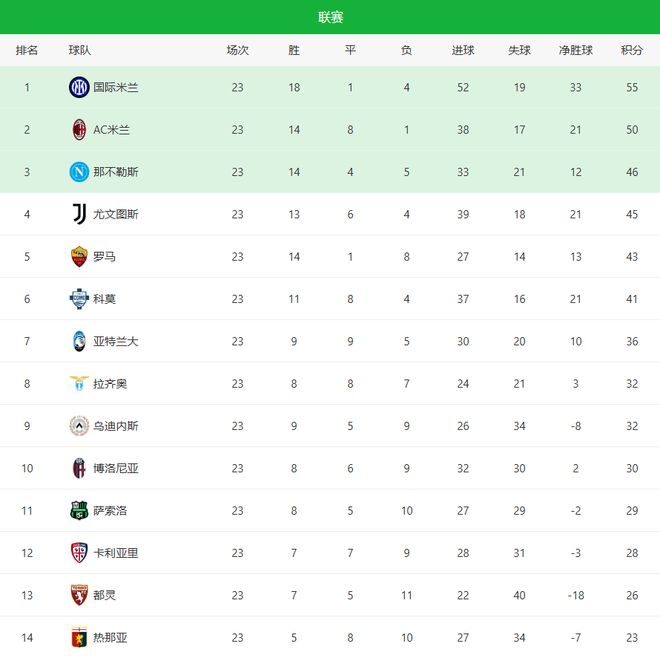This screenshot has width=660, height=658.
Task: Click the Atalanta club crest icon
Action: point(79,341)
